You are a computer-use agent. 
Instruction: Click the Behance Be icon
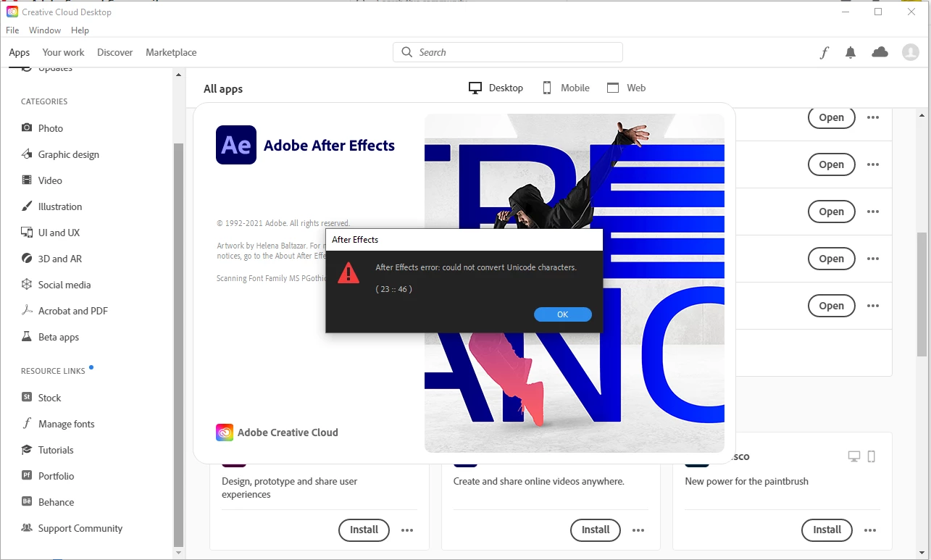pyautogui.click(x=27, y=501)
